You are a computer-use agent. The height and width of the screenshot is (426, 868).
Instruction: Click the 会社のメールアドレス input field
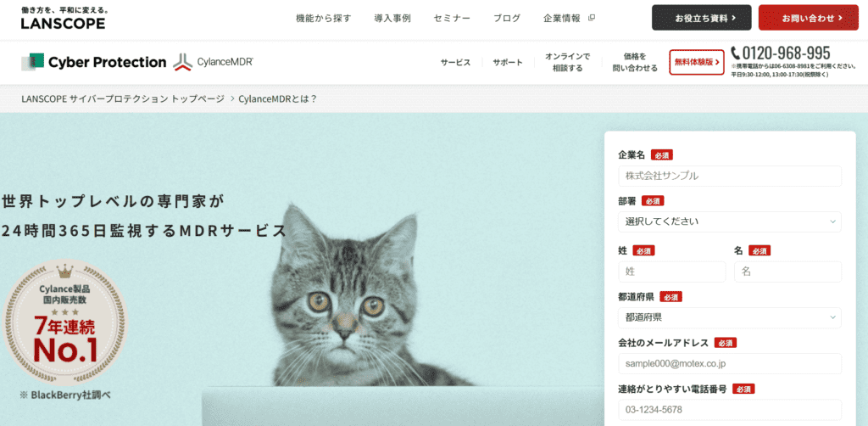[x=730, y=363]
